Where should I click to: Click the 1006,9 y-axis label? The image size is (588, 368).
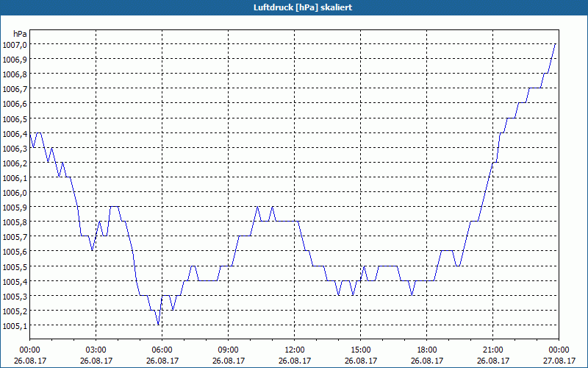point(15,60)
